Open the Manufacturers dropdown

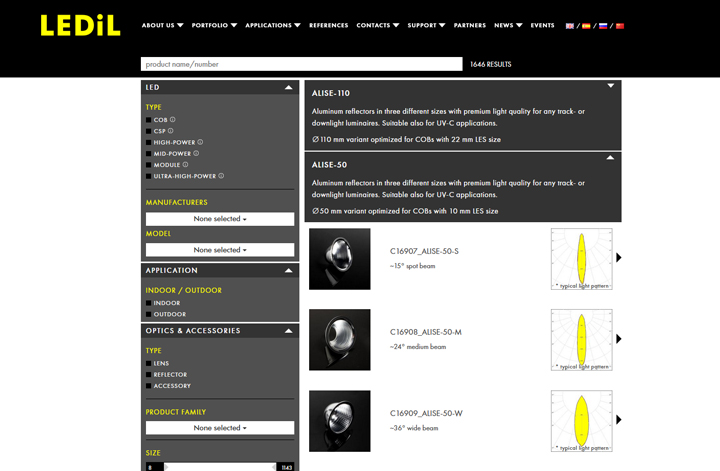tap(220, 219)
